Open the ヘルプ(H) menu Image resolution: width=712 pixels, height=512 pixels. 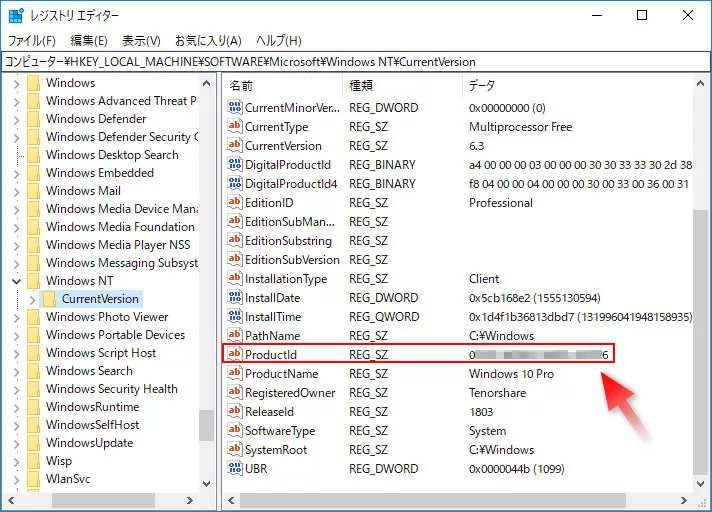point(279,41)
